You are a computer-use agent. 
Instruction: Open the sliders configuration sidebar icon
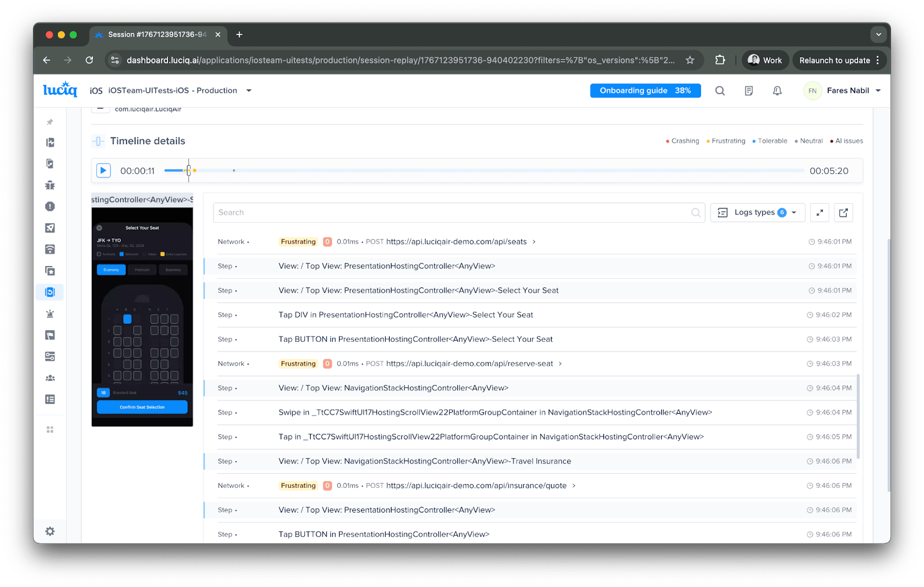pos(50,357)
